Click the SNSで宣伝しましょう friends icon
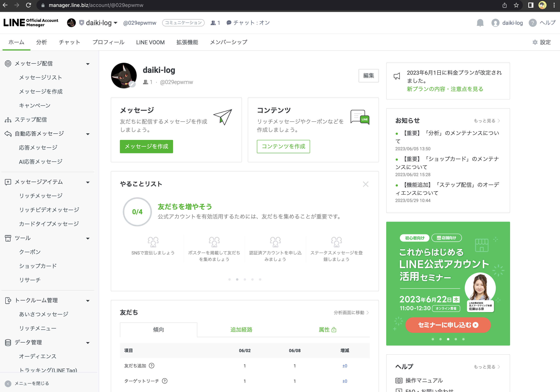The width and height of the screenshot is (560, 392). click(x=153, y=242)
